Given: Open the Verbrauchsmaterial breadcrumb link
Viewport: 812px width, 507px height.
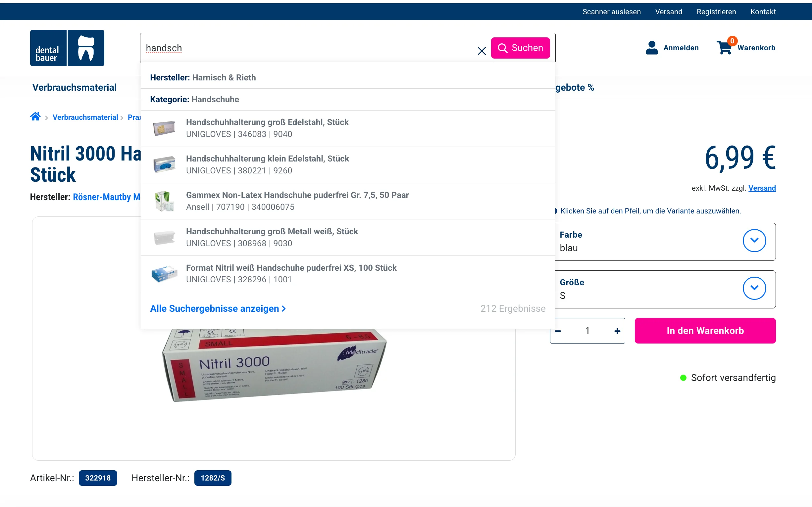Looking at the screenshot, I should [x=85, y=117].
